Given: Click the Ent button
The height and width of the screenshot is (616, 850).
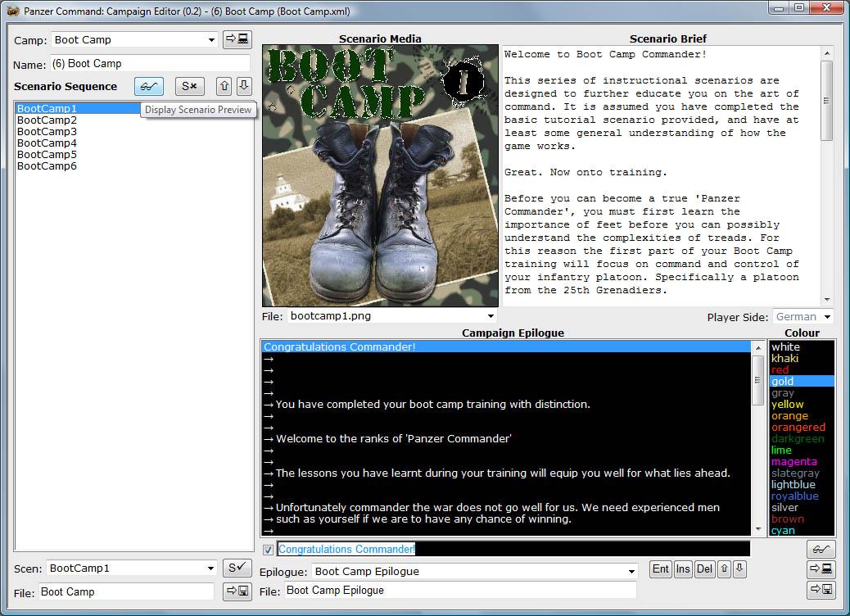Looking at the screenshot, I should coord(660,568).
